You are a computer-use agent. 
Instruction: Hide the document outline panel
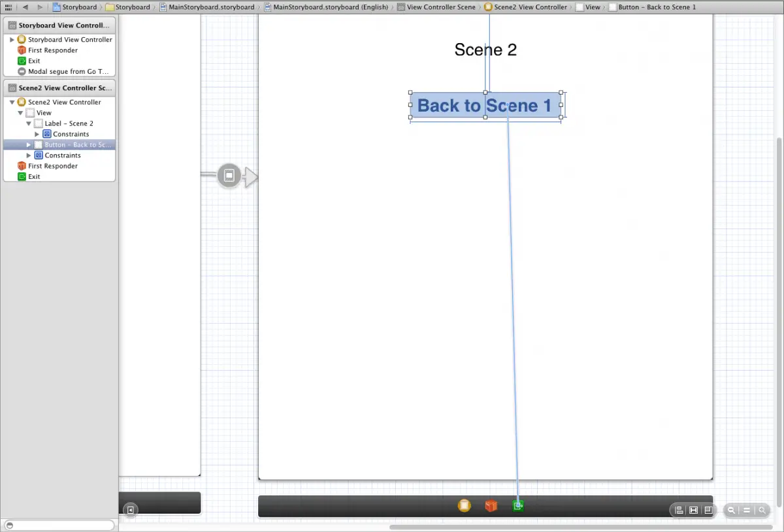(131, 510)
